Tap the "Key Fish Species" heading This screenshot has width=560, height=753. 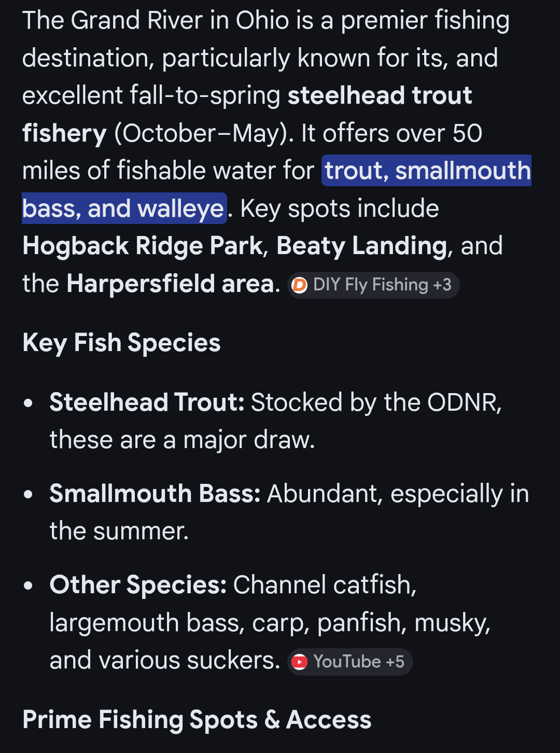(x=122, y=343)
